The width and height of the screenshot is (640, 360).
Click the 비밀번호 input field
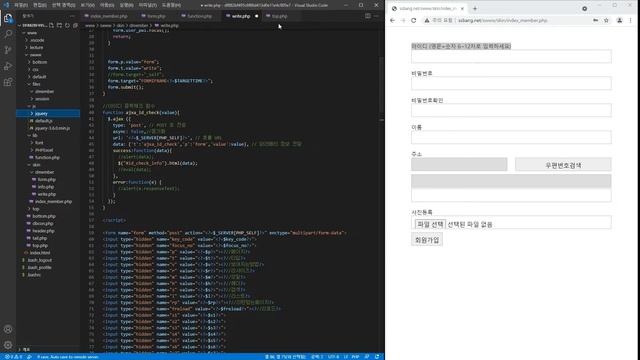(511, 83)
